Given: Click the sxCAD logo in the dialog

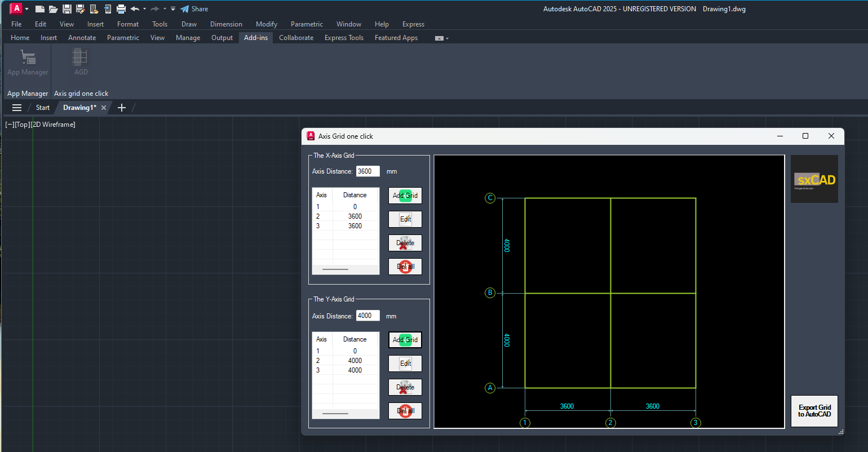Looking at the screenshot, I should click(814, 179).
